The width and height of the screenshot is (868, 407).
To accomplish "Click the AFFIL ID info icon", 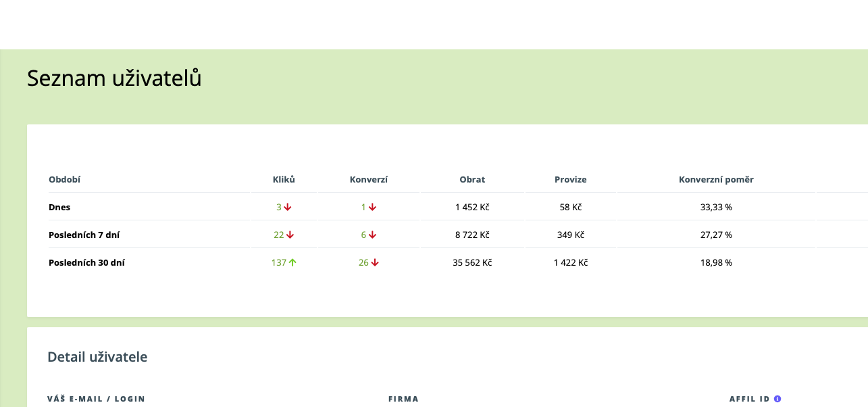I will click(777, 399).
